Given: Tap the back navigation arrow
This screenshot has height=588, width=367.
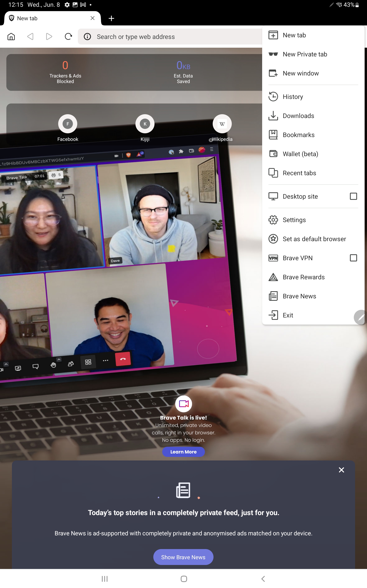Looking at the screenshot, I should coord(30,37).
